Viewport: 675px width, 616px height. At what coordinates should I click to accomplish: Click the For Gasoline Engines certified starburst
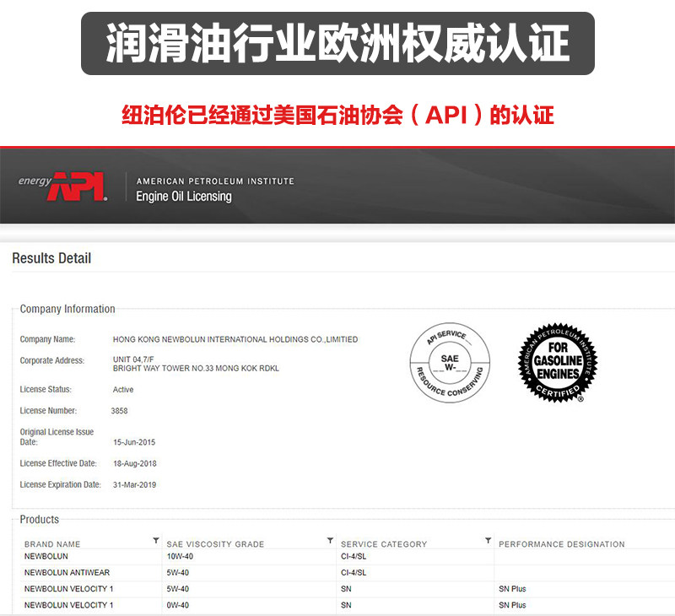558,363
